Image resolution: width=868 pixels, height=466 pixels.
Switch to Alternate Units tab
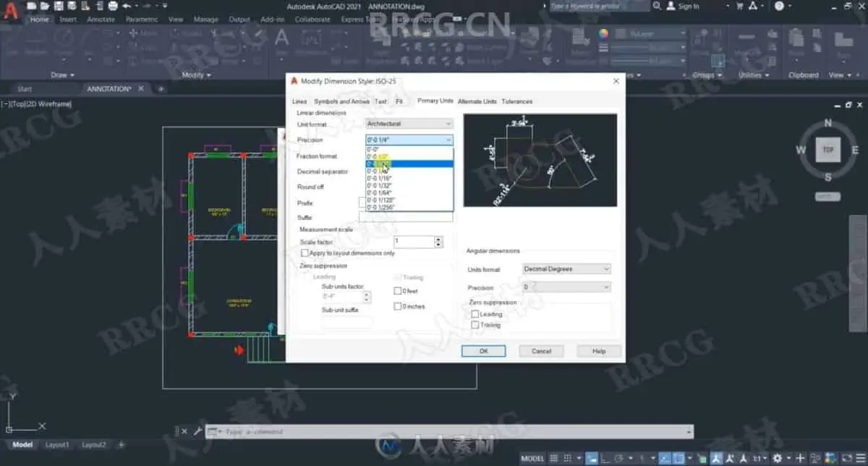[477, 101]
